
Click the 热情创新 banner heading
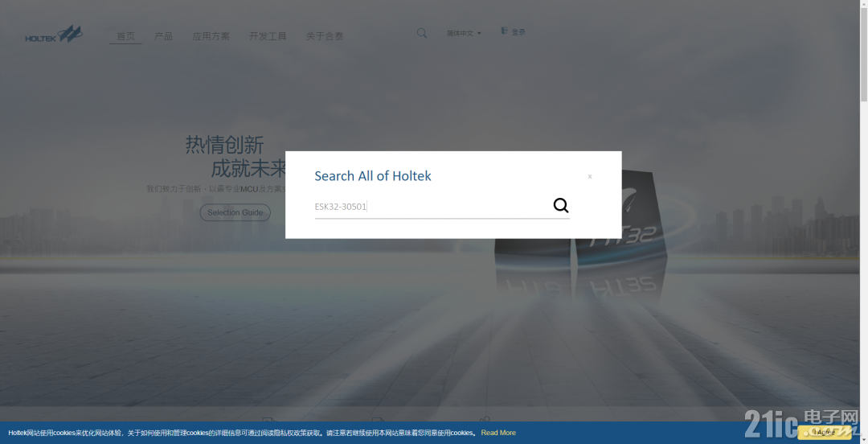[224, 146]
